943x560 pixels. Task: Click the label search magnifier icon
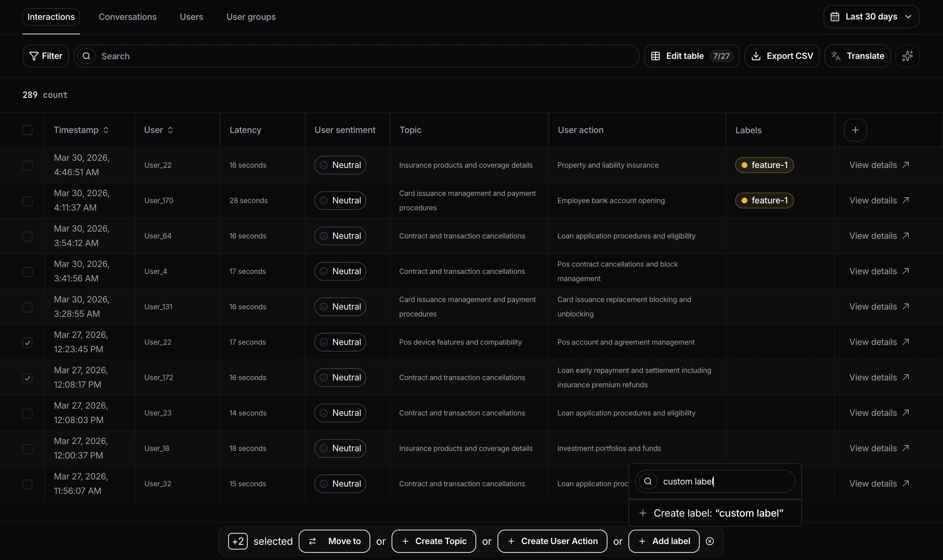tap(648, 481)
